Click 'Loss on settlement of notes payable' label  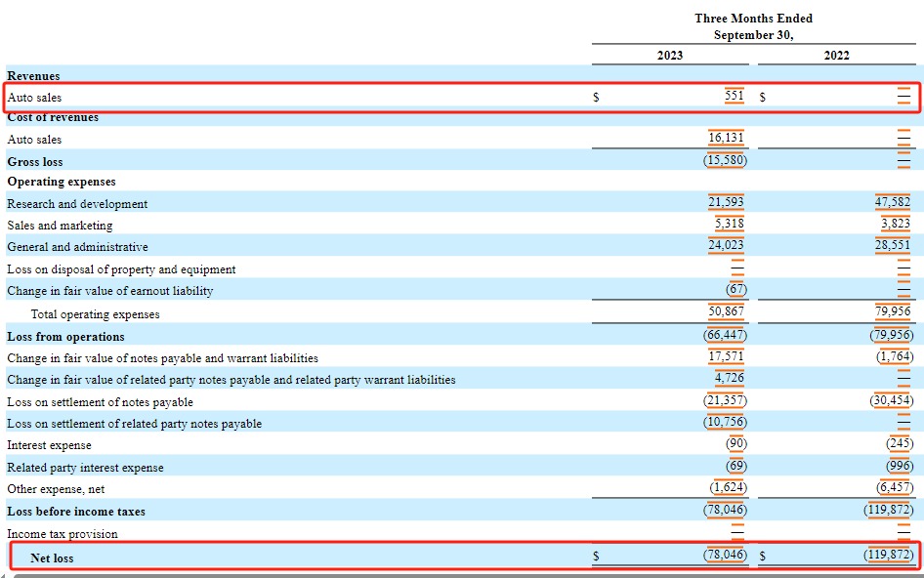[100, 402]
